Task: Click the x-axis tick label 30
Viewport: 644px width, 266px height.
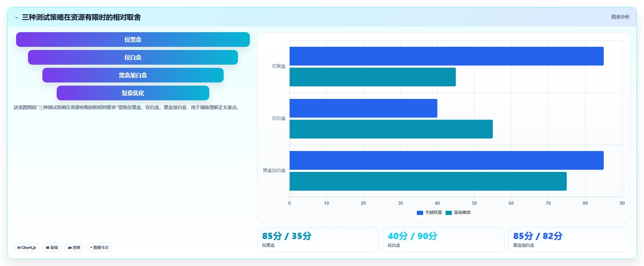Action: pyautogui.click(x=400, y=203)
